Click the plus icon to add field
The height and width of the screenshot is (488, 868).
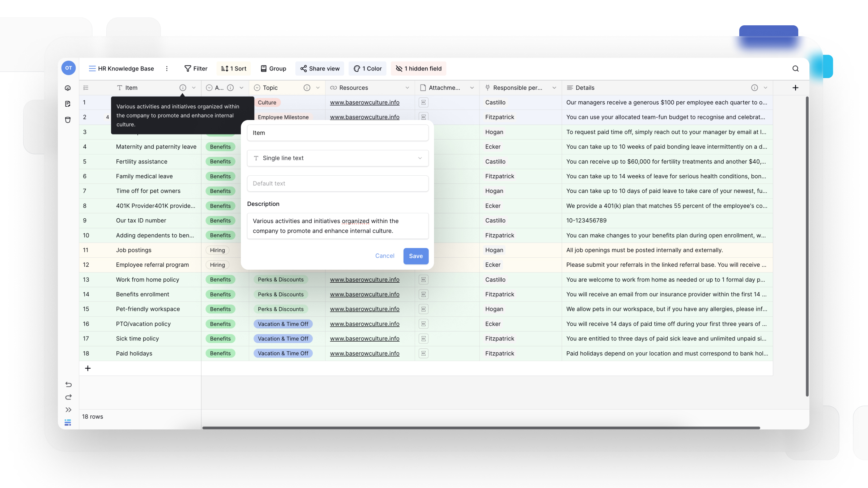pyautogui.click(x=795, y=88)
